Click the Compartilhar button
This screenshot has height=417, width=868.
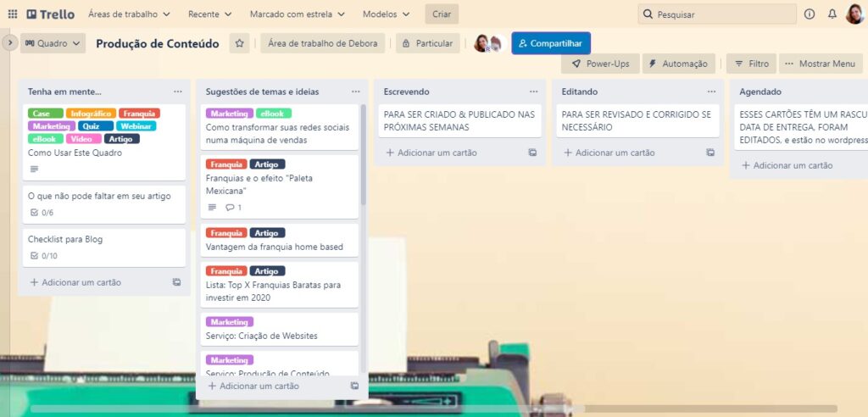click(x=551, y=43)
